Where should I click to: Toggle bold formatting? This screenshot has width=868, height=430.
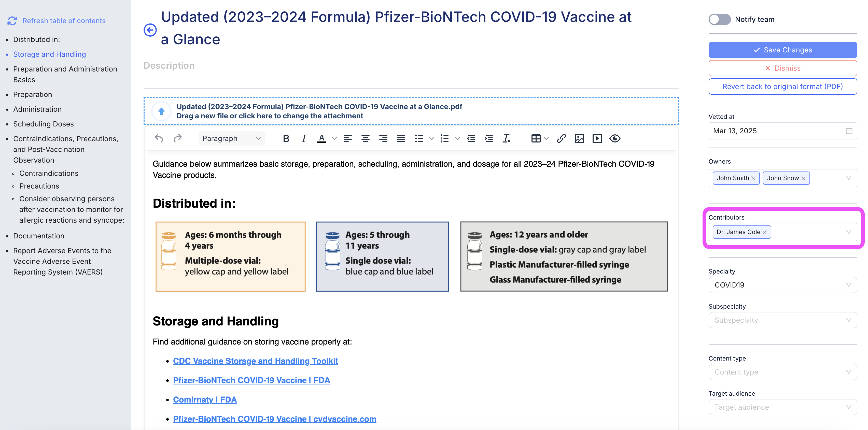(x=286, y=138)
